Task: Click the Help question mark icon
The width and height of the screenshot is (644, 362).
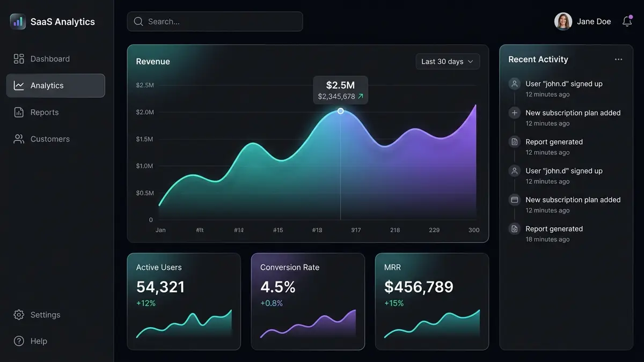Action: [x=18, y=341]
